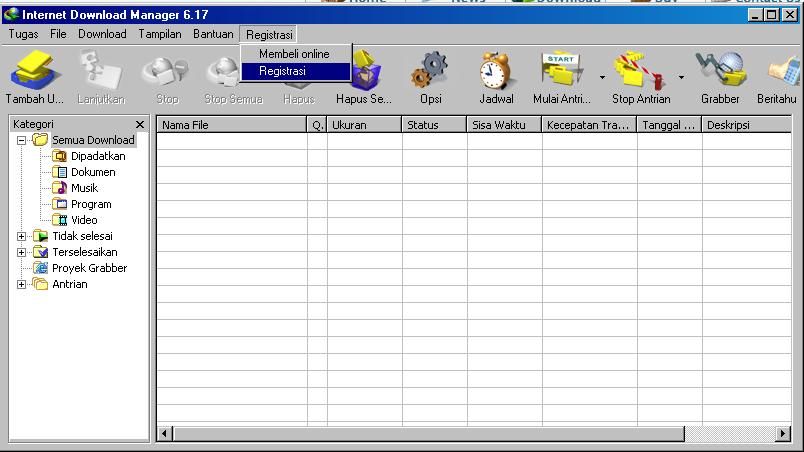This screenshot has height=452, width=804.
Task: Open Opsi gears icon
Action: [430, 69]
